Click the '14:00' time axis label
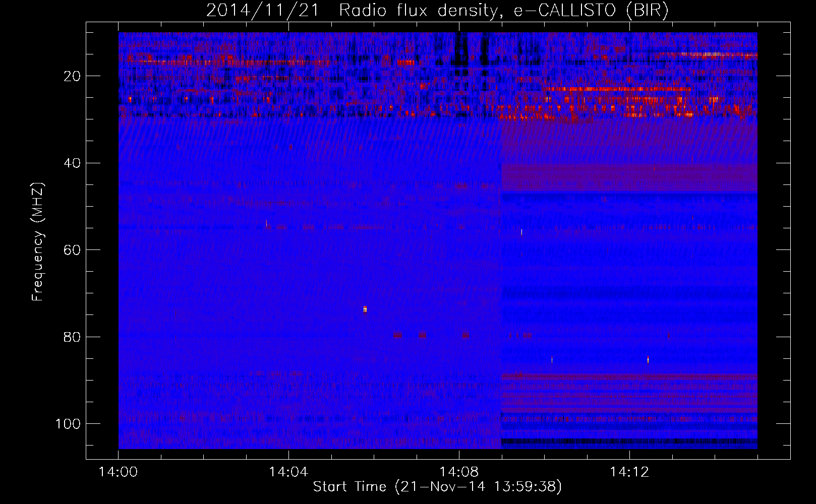This screenshot has width=816, height=504. click(x=119, y=472)
